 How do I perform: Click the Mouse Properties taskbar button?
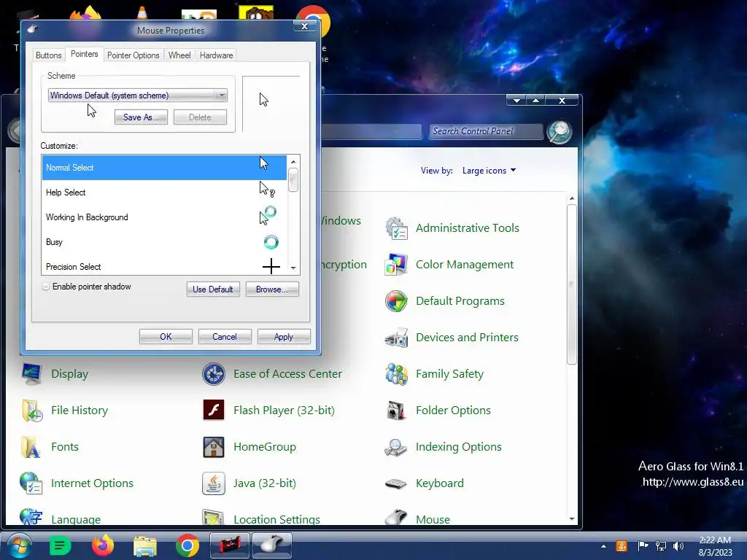pyautogui.click(x=271, y=545)
